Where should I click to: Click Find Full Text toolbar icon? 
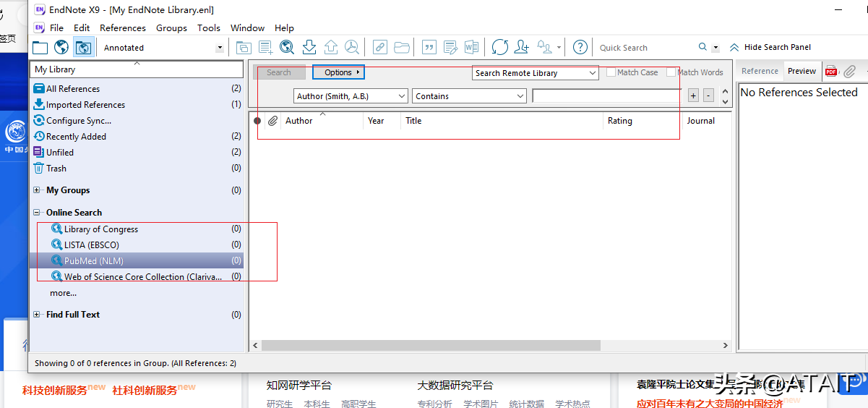coord(352,48)
